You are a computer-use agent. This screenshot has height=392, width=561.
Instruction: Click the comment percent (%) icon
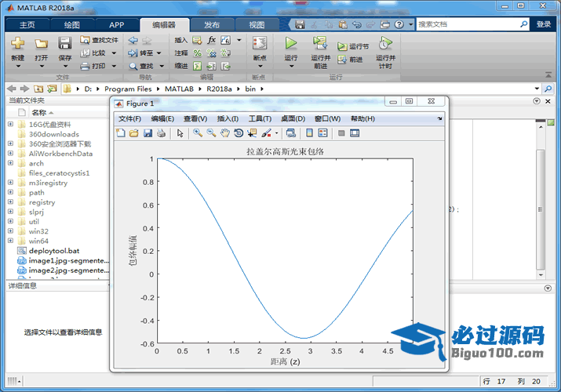click(197, 53)
